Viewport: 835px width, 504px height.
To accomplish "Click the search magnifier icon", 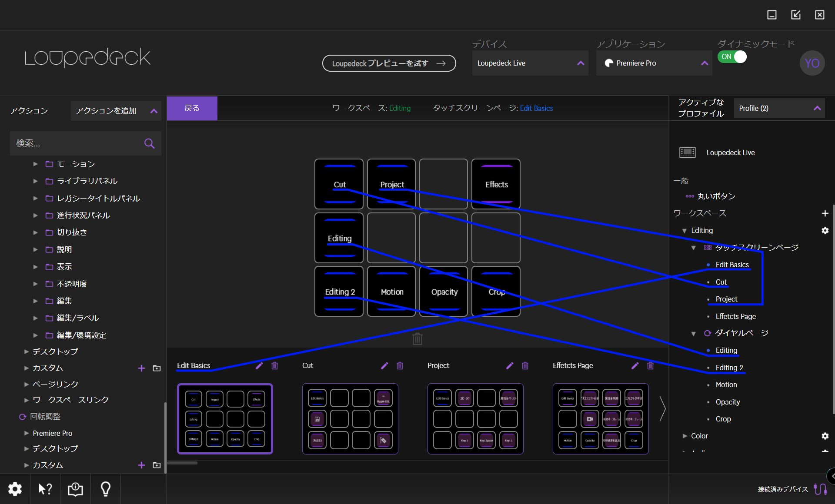I will point(149,143).
